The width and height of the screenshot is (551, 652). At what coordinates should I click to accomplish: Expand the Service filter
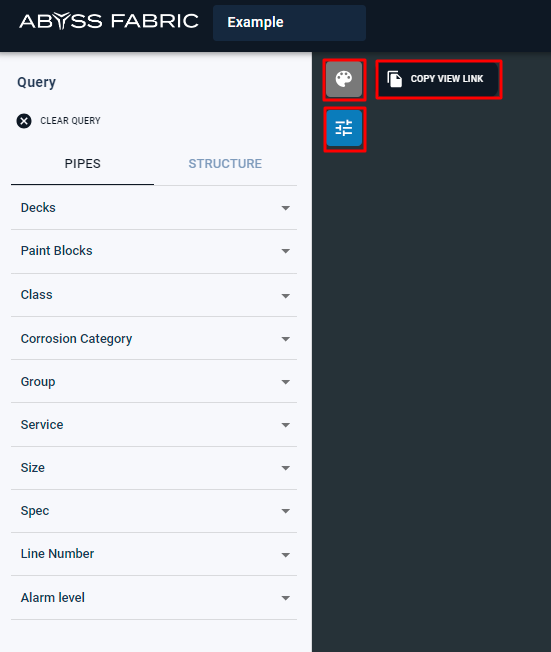pyautogui.click(x=154, y=425)
